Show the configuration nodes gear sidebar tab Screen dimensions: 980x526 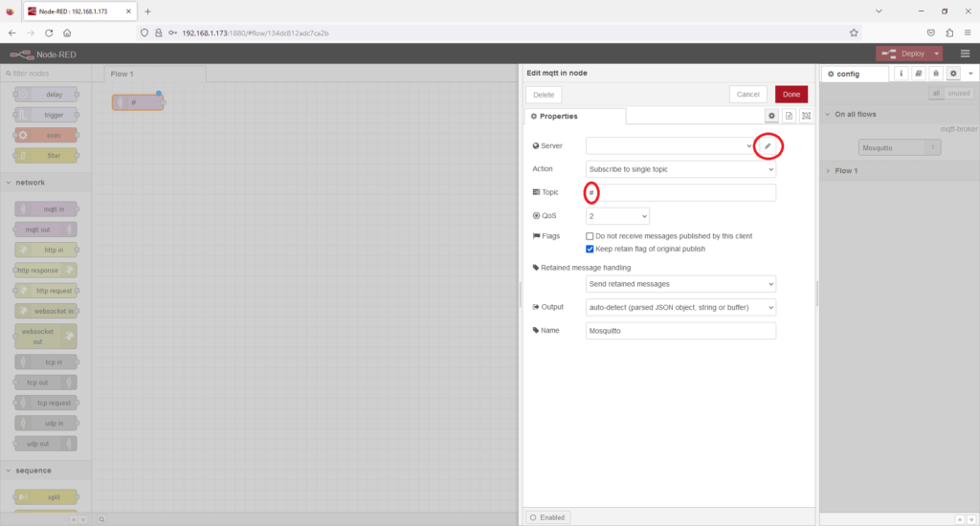(x=953, y=74)
